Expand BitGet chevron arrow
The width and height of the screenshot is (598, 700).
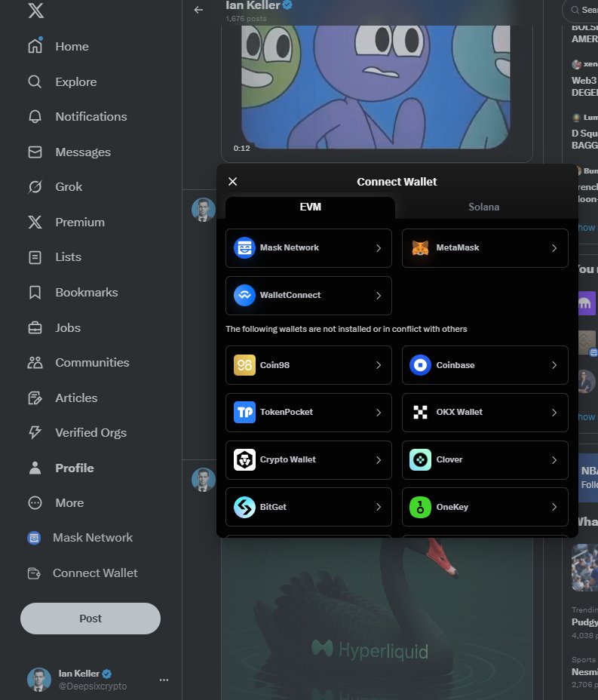[x=379, y=507]
